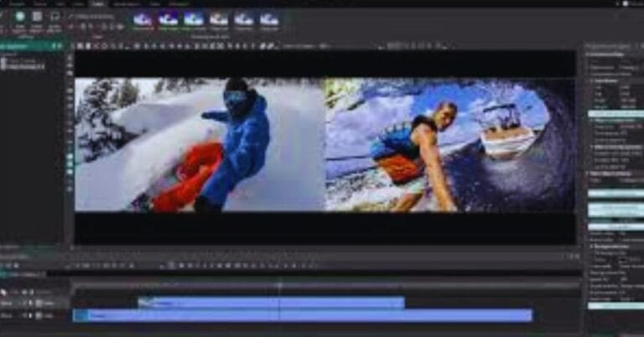
Task: Switch to the View ribbon tab
Action: [x=78, y=3]
